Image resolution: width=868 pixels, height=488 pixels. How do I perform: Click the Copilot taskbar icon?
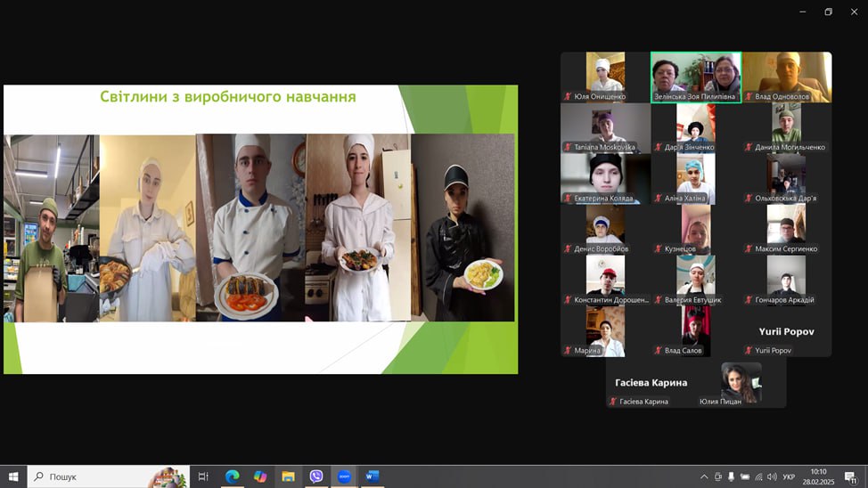260,476
